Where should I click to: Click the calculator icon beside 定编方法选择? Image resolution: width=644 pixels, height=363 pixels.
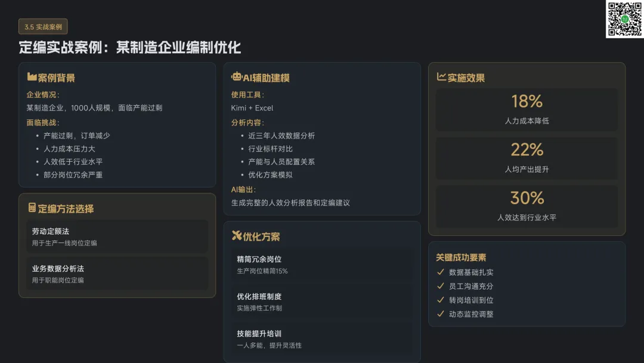tap(32, 208)
